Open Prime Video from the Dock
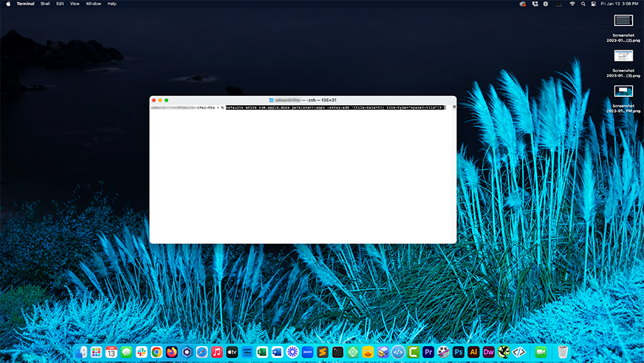Screen dimensions: 644x363 click(247, 352)
